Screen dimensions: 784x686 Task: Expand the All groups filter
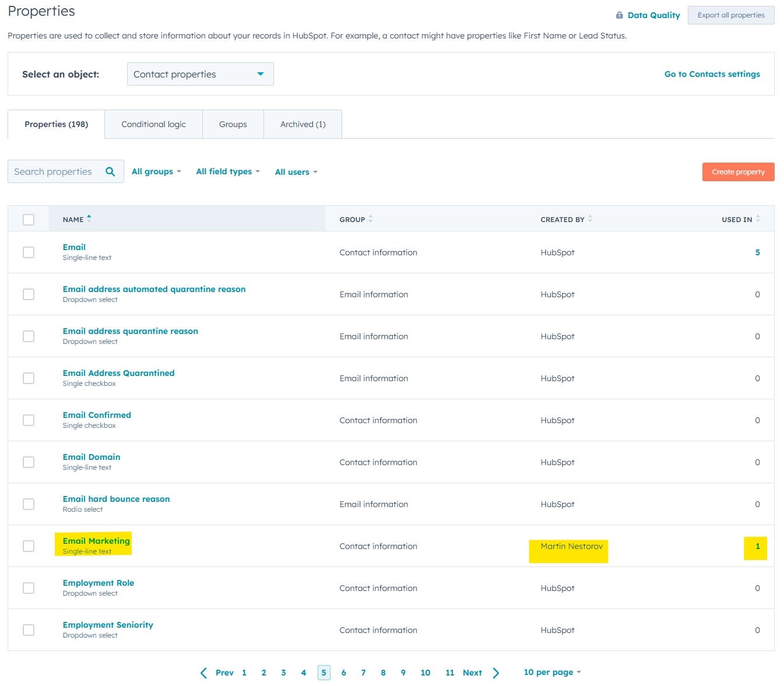(x=156, y=171)
